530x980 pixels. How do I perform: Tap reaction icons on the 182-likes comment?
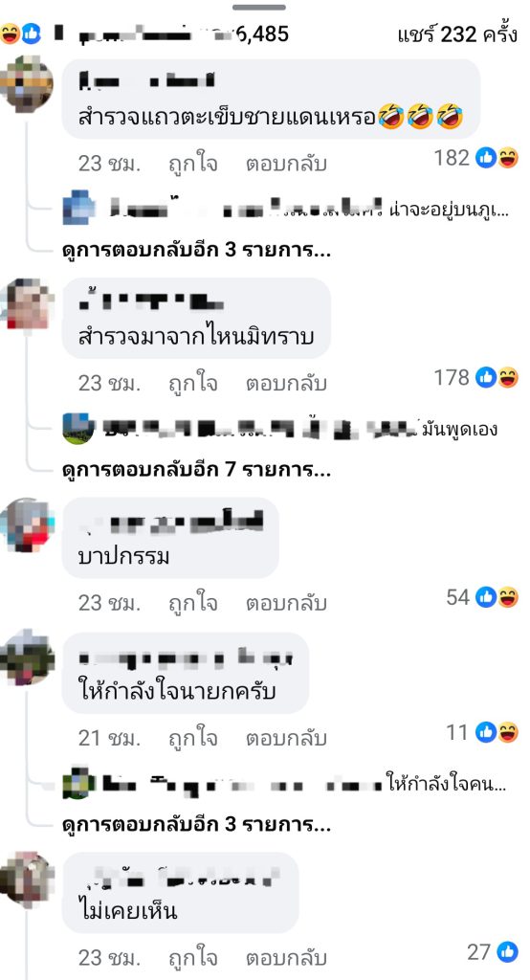(x=497, y=159)
